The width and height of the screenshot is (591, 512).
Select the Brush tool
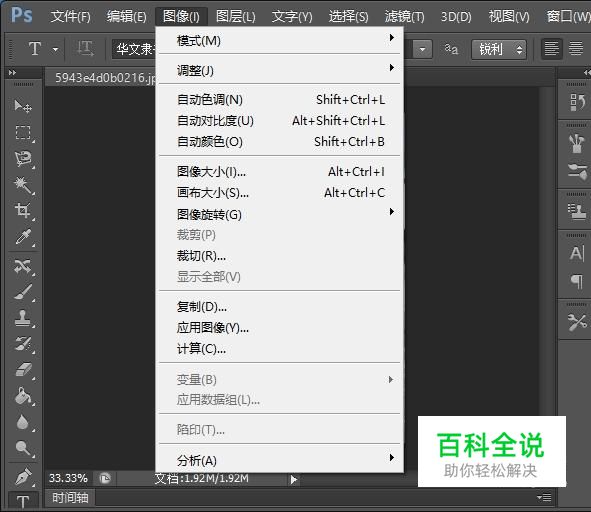coord(23,292)
